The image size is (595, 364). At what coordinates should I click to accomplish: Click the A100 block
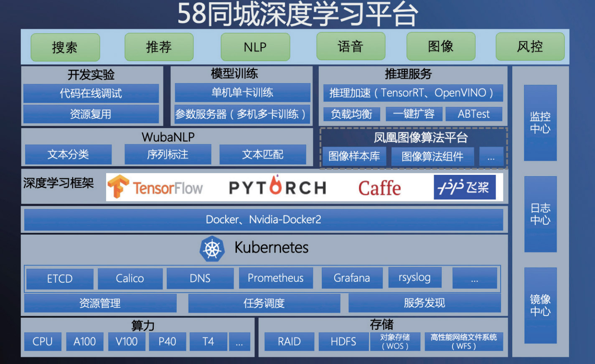pyautogui.click(x=85, y=341)
